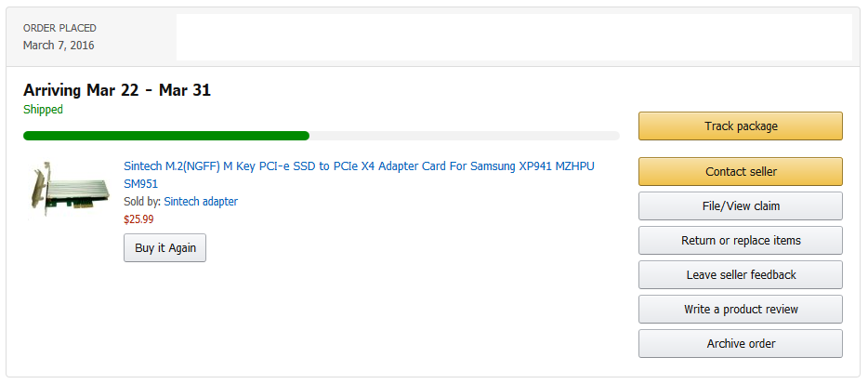This screenshot has width=868, height=384.
Task: Visit the Sintech adapter seller link
Action: click(201, 202)
